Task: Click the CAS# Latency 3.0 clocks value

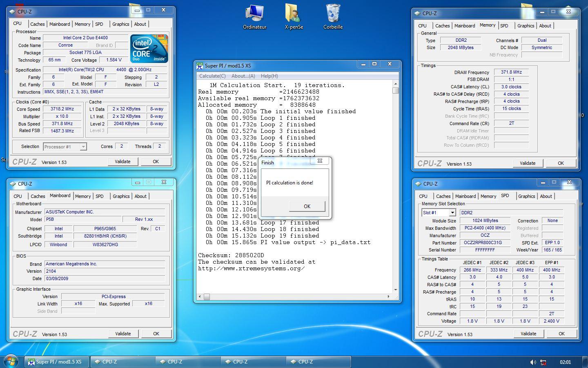Action: (x=511, y=87)
